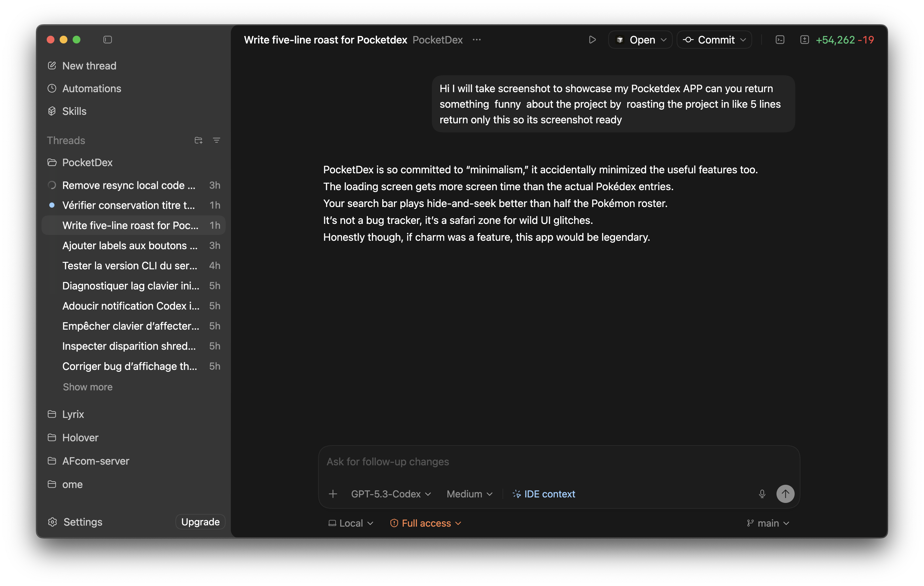Open the thread options menu
Viewport: 924px width, 586px height.
tap(477, 40)
